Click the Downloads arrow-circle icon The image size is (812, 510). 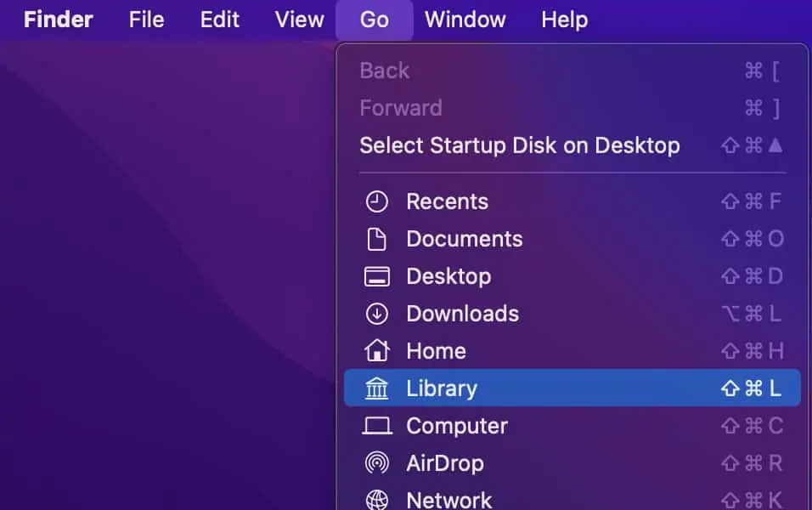[376, 314]
